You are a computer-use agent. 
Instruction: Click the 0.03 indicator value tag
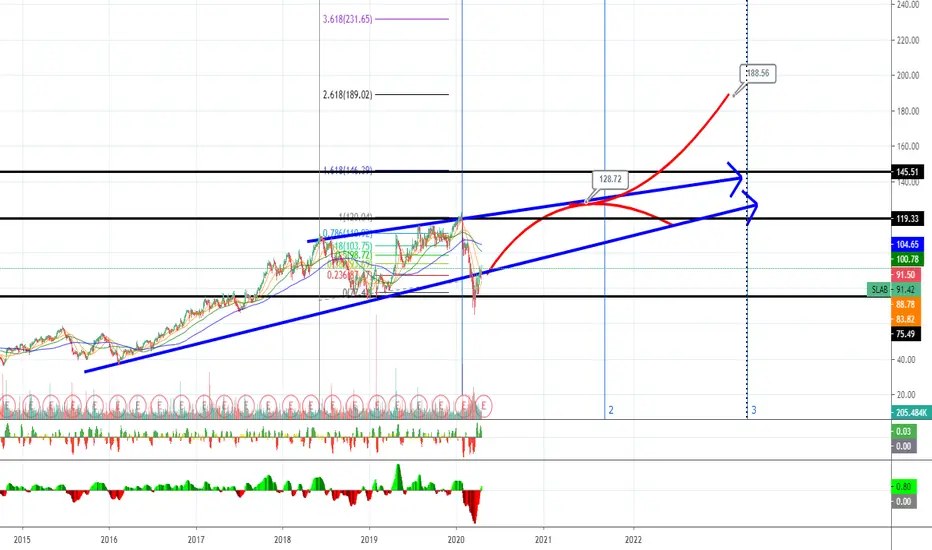pyautogui.click(x=903, y=432)
